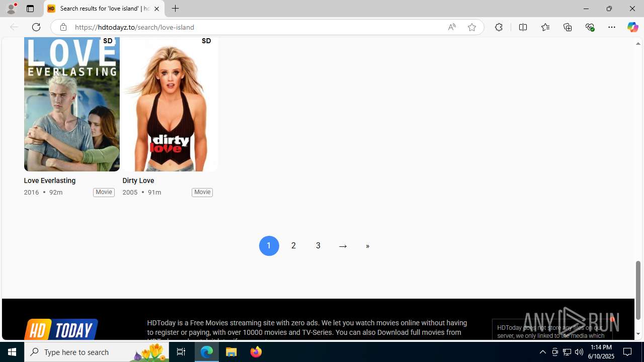644x362 pixels.
Task: Open the Extensions puzzle icon
Action: click(499, 27)
